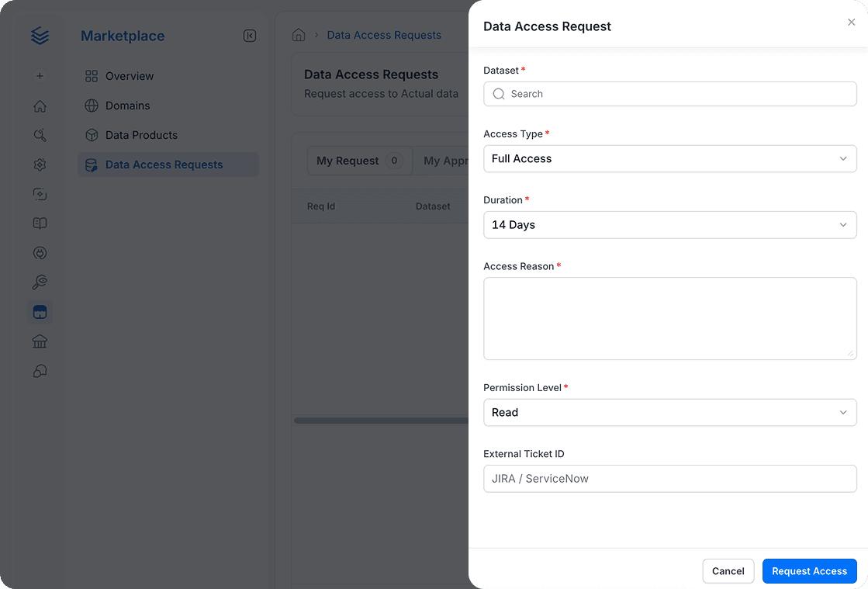Click the Dataset column header
868x589 pixels.
tap(433, 206)
